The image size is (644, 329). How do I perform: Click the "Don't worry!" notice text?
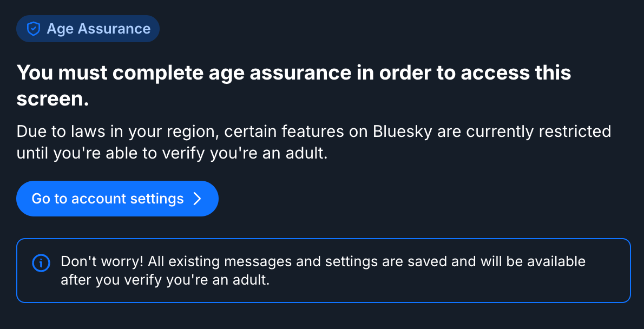102,261
